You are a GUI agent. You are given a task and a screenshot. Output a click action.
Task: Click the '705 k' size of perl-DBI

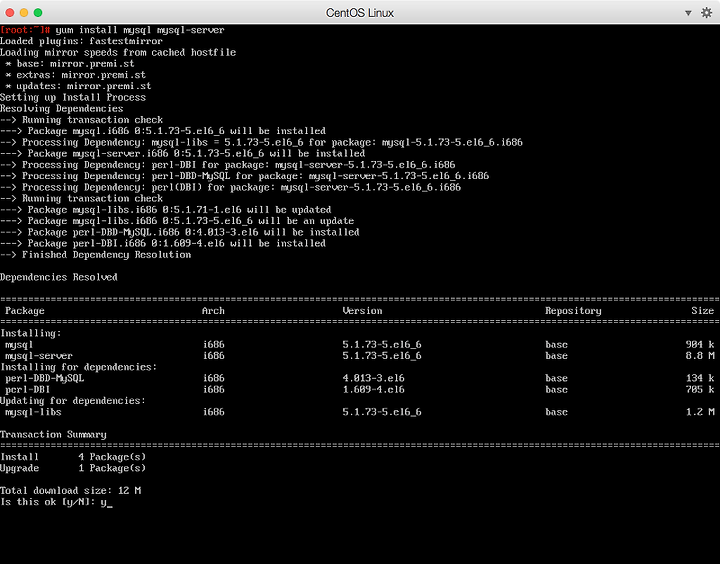tap(700, 389)
